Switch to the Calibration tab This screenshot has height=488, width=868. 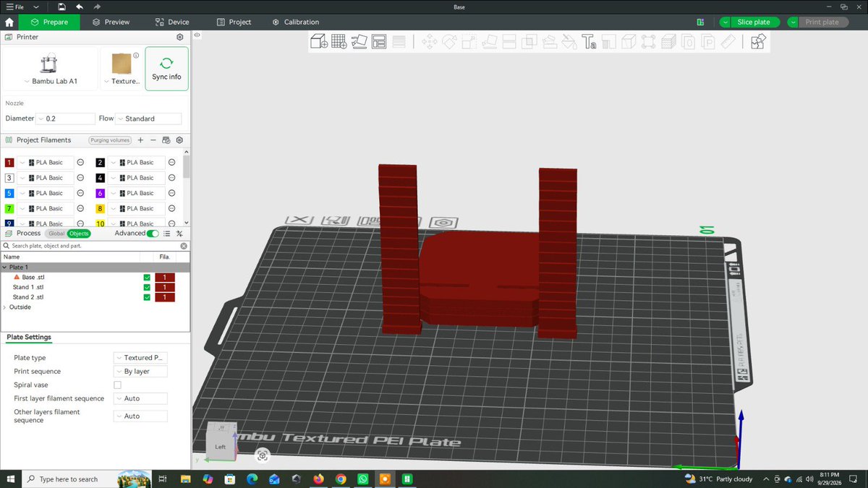tap(296, 22)
